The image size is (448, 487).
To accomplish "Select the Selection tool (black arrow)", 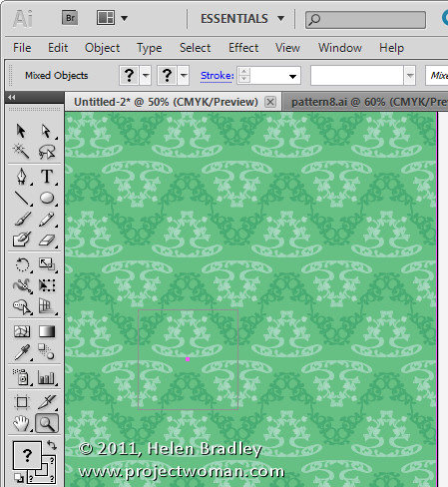I will (x=21, y=131).
